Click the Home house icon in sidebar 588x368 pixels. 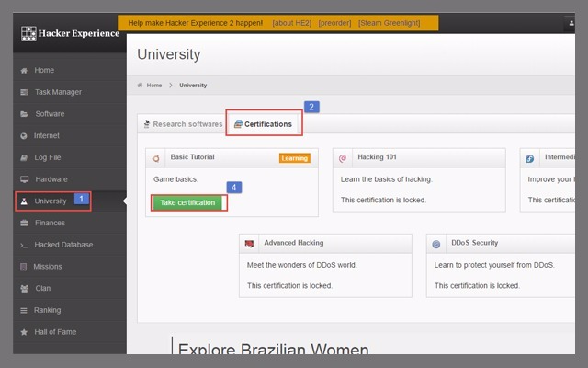point(24,71)
